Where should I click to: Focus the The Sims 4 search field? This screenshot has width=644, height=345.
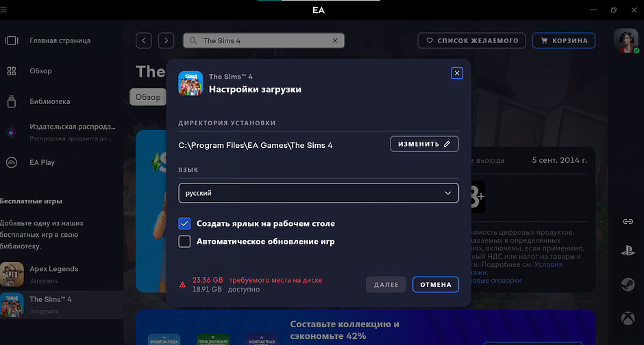(x=264, y=40)
